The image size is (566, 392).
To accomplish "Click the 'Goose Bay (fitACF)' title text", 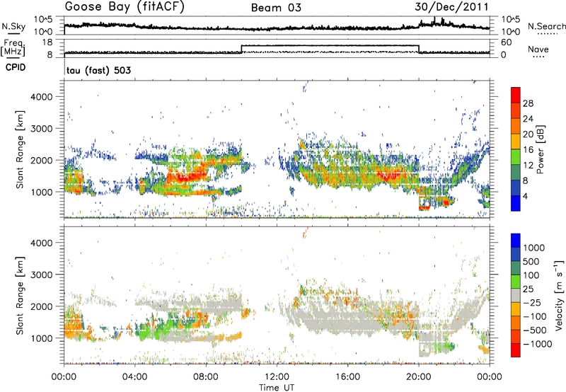I will (125, 7).
